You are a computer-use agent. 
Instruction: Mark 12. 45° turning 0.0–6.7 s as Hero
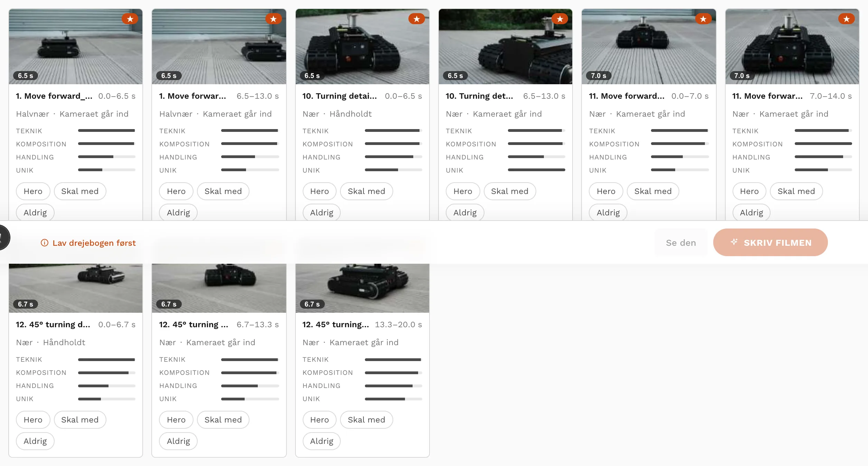click(x=33, y=420)
